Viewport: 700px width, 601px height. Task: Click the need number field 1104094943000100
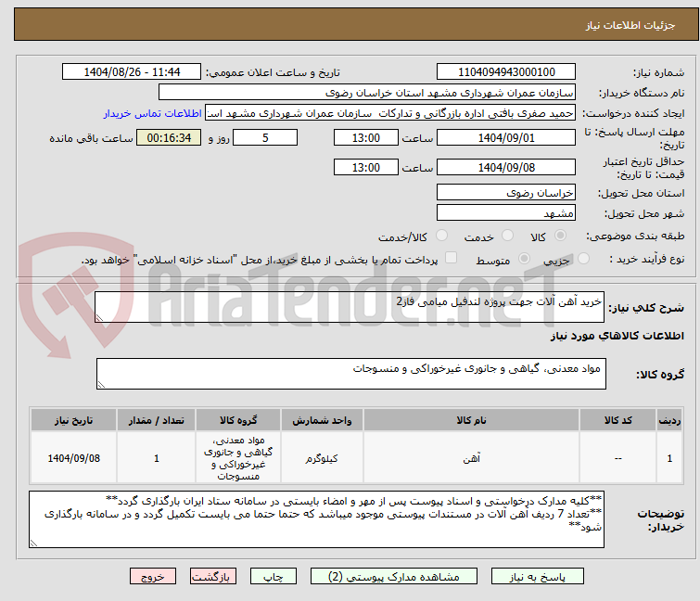(x=506, y=72)
